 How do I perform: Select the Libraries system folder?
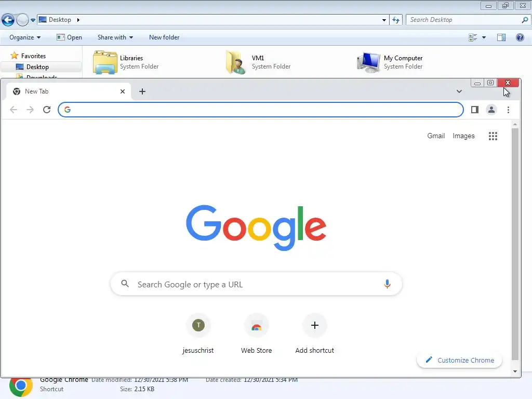pos(126,62)
